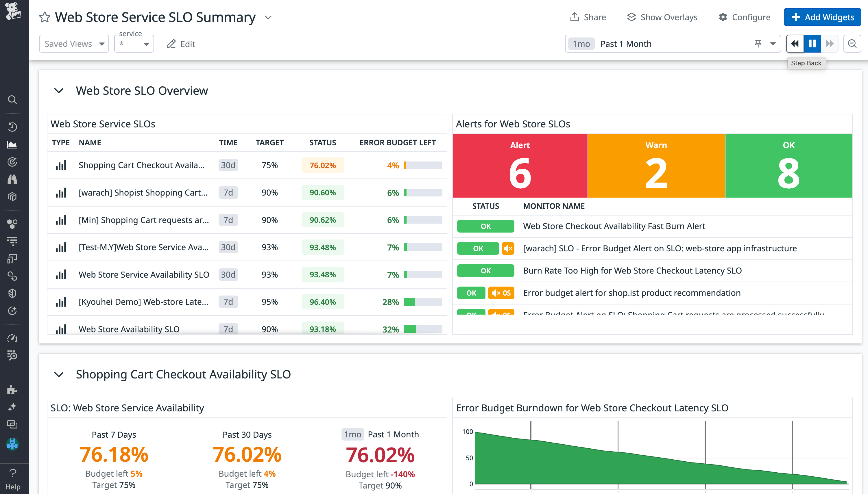Viewport: 868px width, 494px height.
Task: Open the Search icon in the sidebar
Action: (12, 99)
